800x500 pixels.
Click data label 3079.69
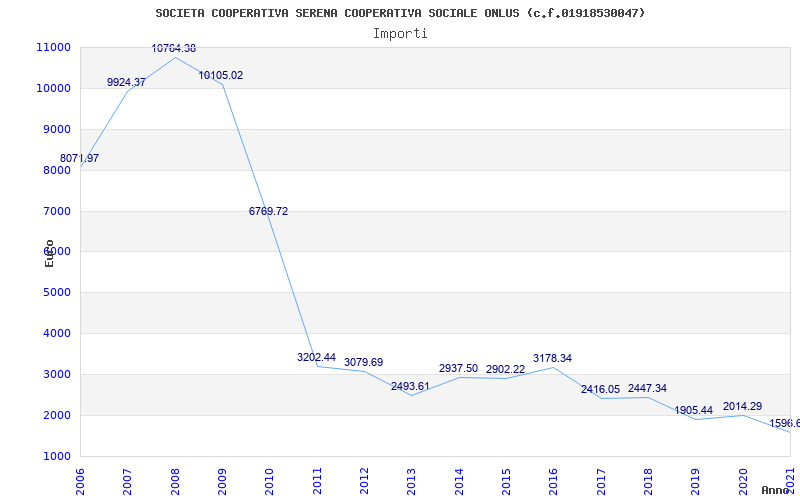pyautogui.click(x=363, y=362)
